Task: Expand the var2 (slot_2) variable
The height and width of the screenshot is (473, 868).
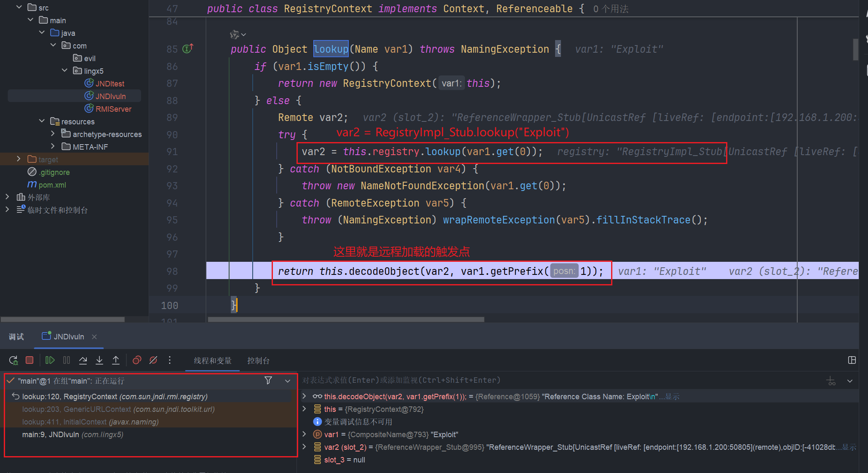Action: [x=304, y=447]
